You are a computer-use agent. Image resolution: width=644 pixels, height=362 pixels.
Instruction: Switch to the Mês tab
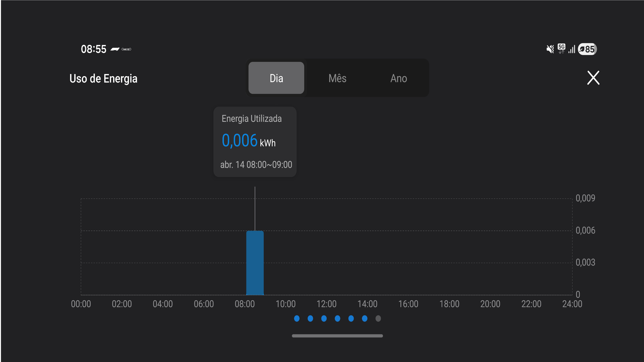[x=338, y=78]
